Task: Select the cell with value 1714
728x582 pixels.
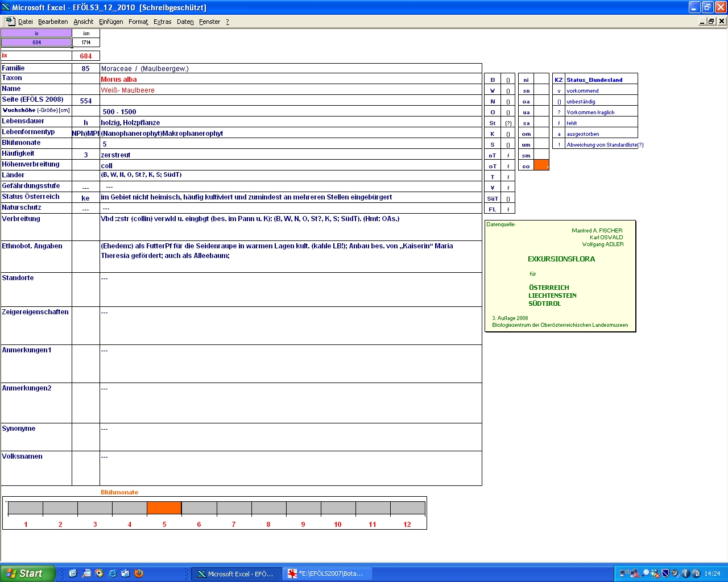Action: point(86,42)
